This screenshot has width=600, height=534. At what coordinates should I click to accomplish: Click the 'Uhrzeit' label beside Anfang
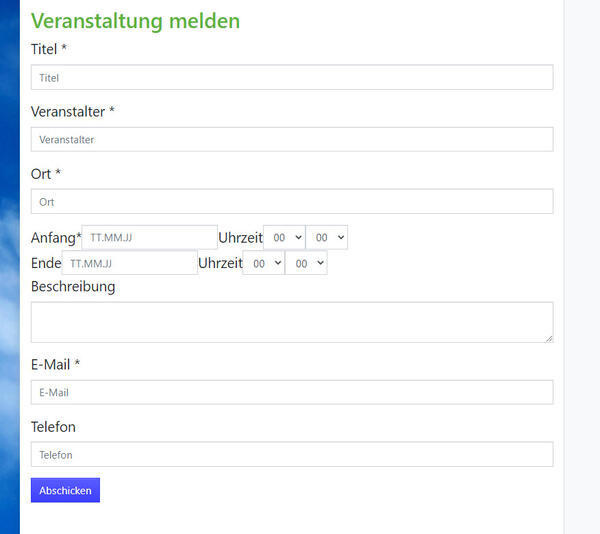pos(241,238)
